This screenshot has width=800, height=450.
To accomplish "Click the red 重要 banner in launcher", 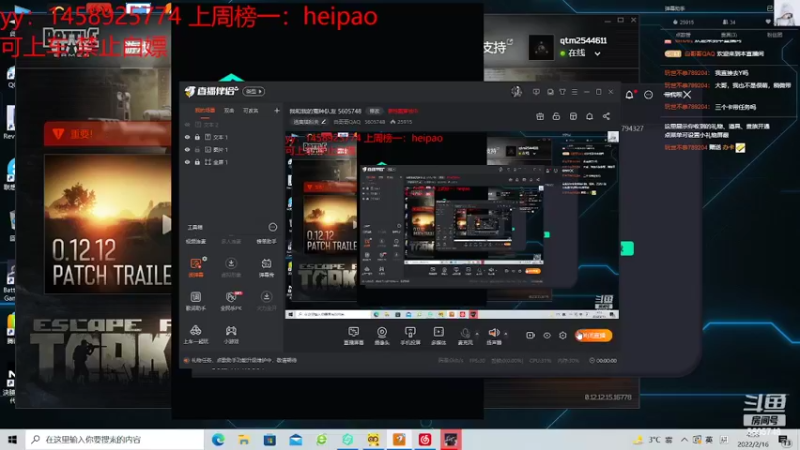I will tap(108, 134).
